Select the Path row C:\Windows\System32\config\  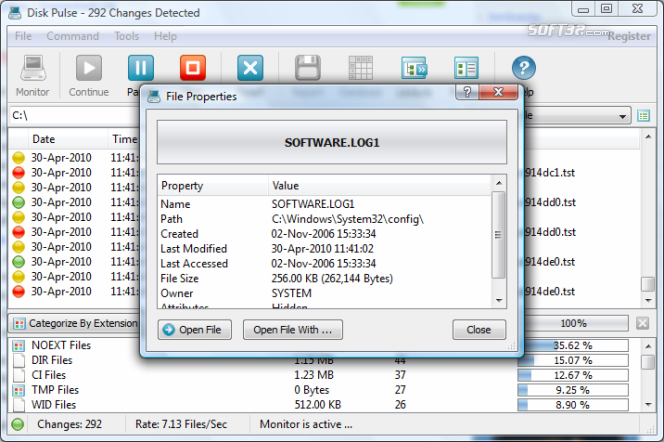tap(324, 219)
